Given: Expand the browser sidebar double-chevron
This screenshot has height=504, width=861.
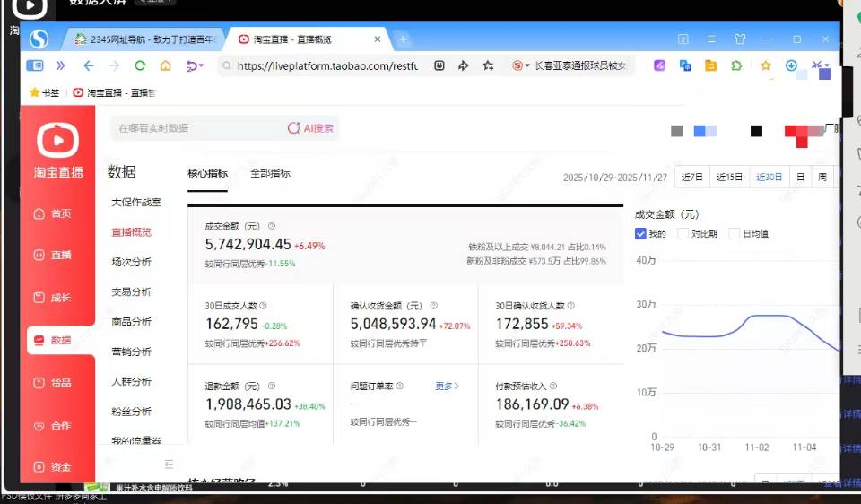Looking at the screenshot, I should tap(61, 65).
